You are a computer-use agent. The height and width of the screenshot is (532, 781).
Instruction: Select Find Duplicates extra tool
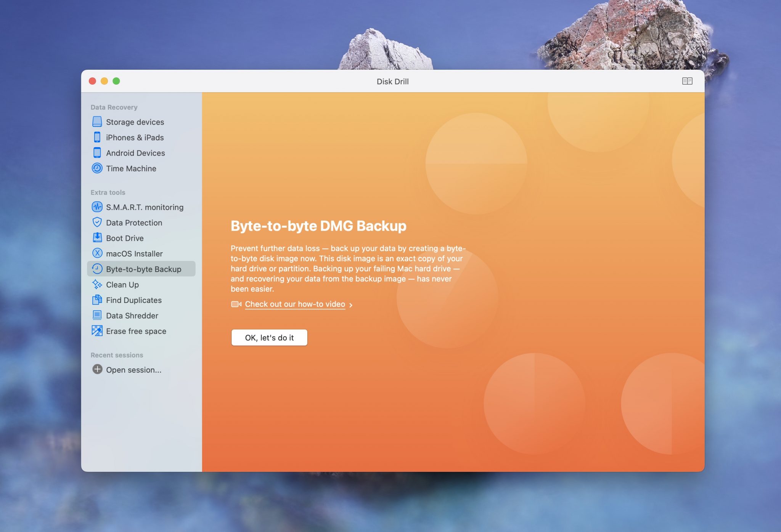(133, 300)
